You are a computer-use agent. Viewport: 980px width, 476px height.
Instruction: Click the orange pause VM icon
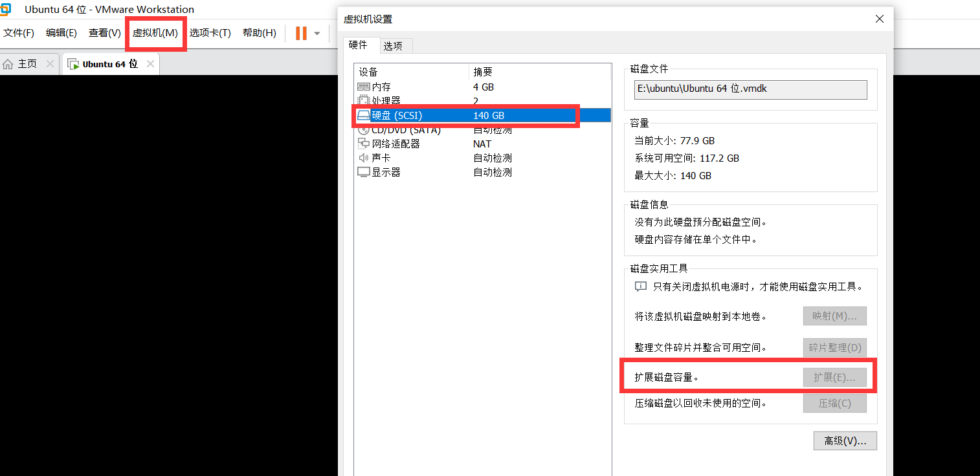(x=301, y=33)
